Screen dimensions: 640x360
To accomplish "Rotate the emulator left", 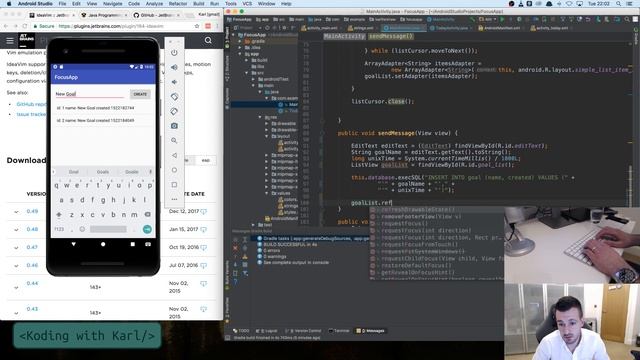I will pos(174,97).
